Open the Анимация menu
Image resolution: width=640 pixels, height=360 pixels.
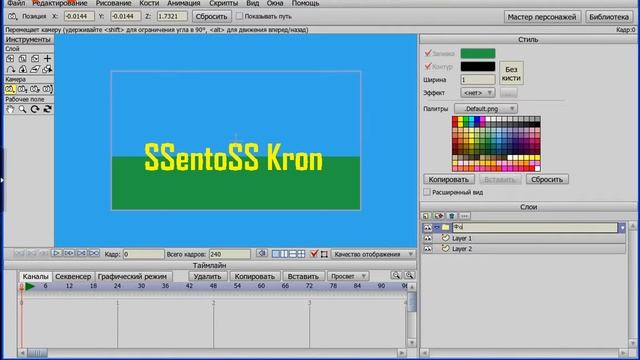(x=184, y=3)
